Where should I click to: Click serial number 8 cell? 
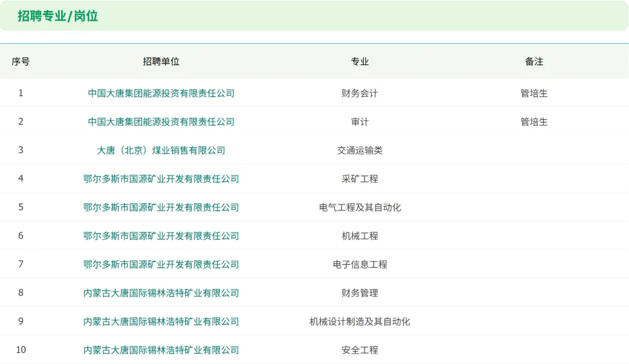tap(21, 293)
